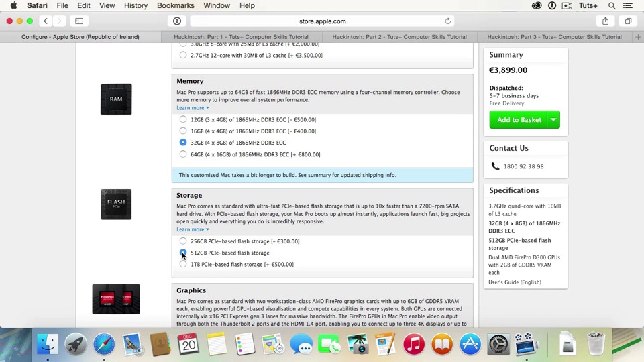Image resolution: width=644 pixels, height=362 pixels.
Task: Click the FLASH PCIe storage thumbnail
Action: (x=116, y=204)
